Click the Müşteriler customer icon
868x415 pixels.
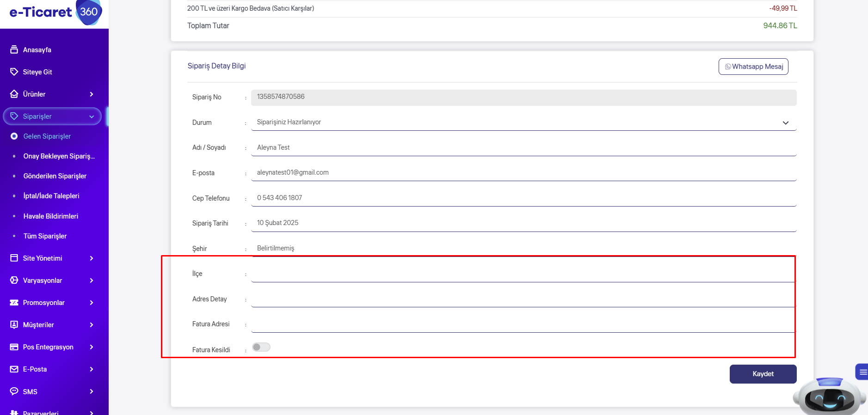tap(14, 324)
